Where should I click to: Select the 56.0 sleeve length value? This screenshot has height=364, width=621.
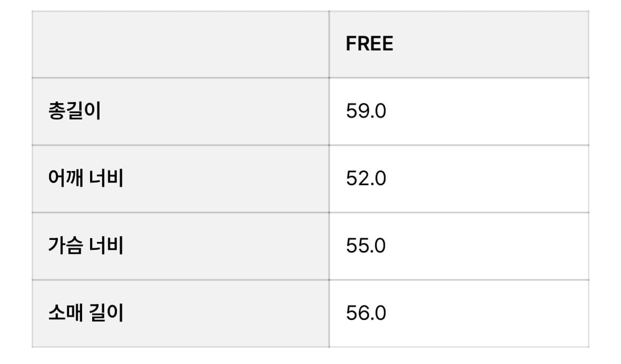366,313
